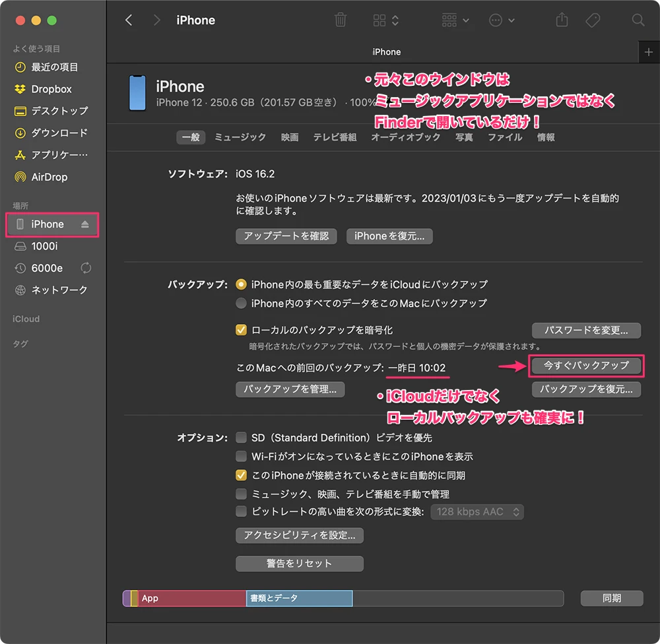
Task: Click the 同期 sync button
Action: (612, 598)
